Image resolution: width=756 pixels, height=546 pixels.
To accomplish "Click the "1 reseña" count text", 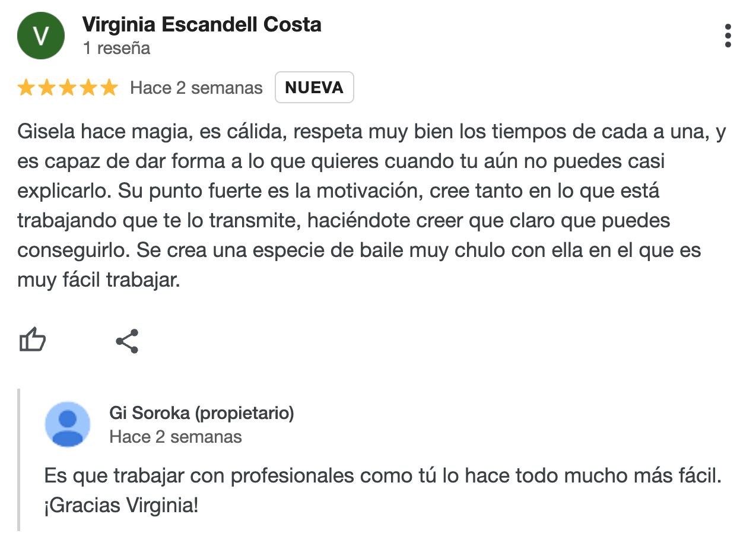I will (116, 48).
